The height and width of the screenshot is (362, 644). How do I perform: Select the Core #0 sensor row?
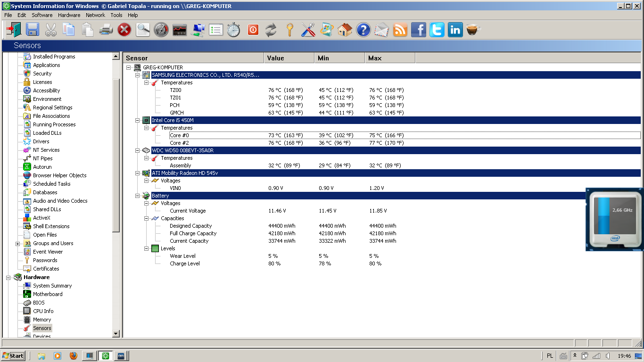coord(405,135)
